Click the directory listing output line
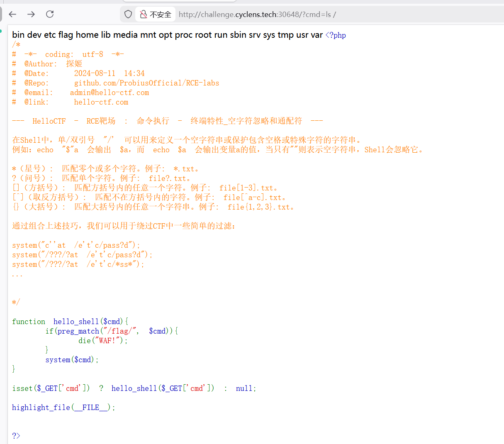 click(168, 35)
